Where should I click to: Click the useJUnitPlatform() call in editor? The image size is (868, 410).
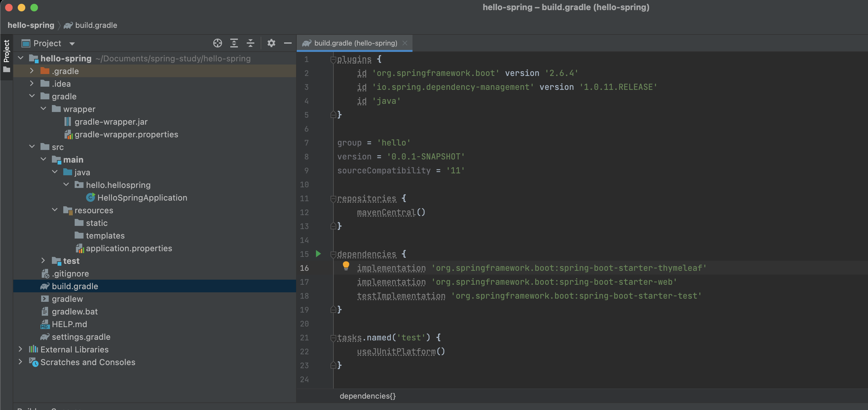[401, 351]
